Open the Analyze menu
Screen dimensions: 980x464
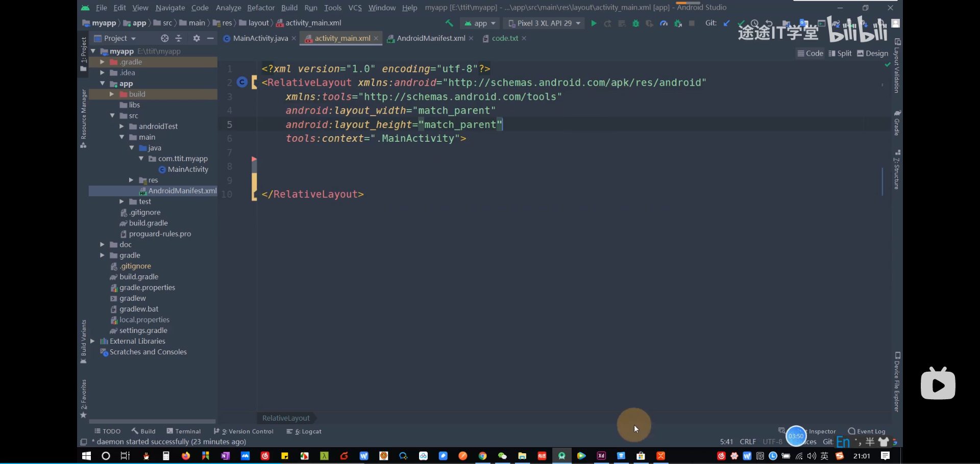coord(228,8)
